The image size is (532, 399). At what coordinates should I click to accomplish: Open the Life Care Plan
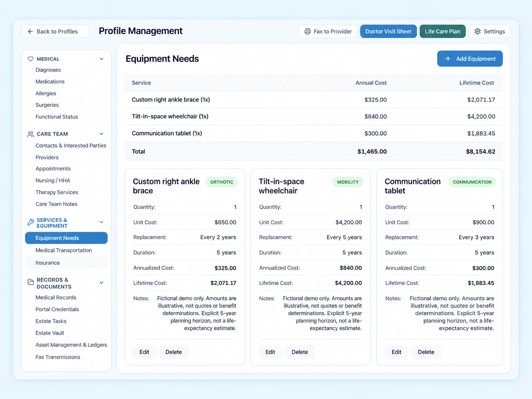(x=442, y=32)
